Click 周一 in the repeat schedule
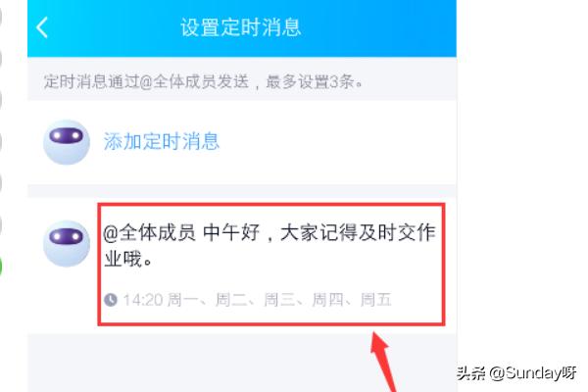The height and width of the screenshot is (392, 588). click(x=182, y=300)
